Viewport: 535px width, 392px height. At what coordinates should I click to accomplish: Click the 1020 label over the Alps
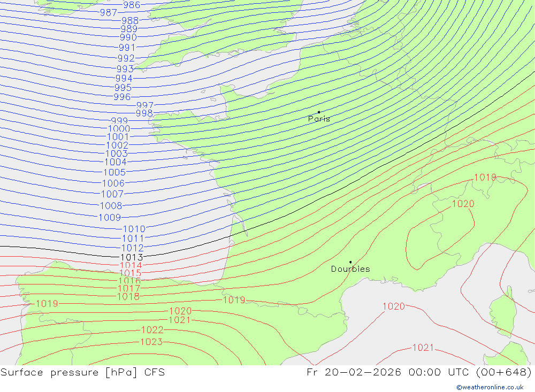(x=463, y=204)
